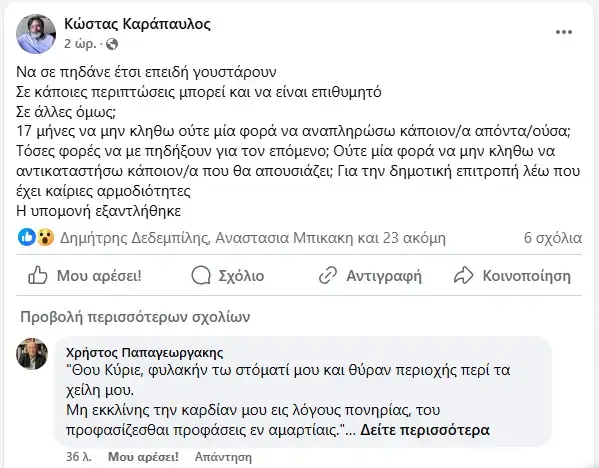
Task: Like the comment via Μου αρέσει!
Action: (143, 457)
